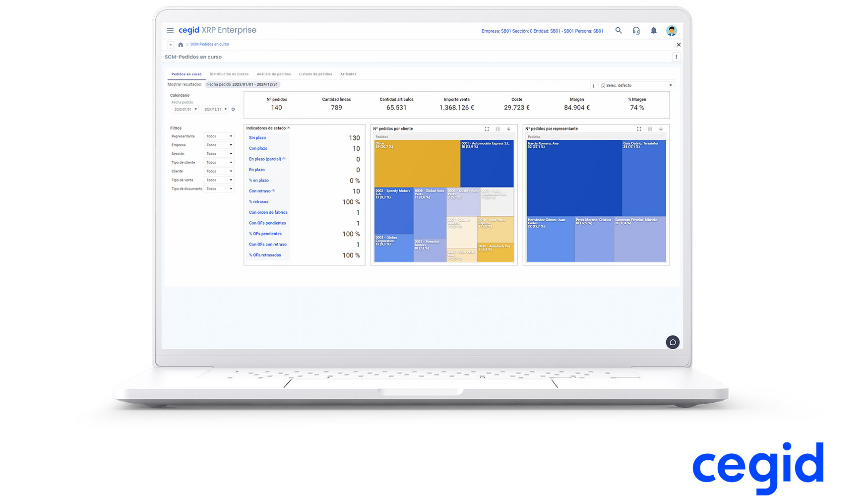Download the pedidos por representante chart
The width and height of the screenshot is (868, 496).
click(661, 129)
